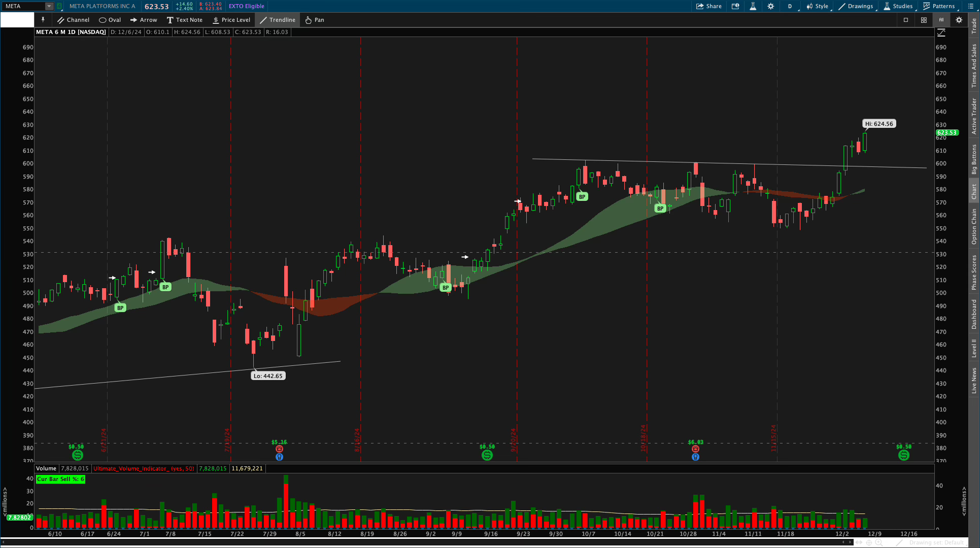Activate the Pan hand tool

tap(314, 20)
